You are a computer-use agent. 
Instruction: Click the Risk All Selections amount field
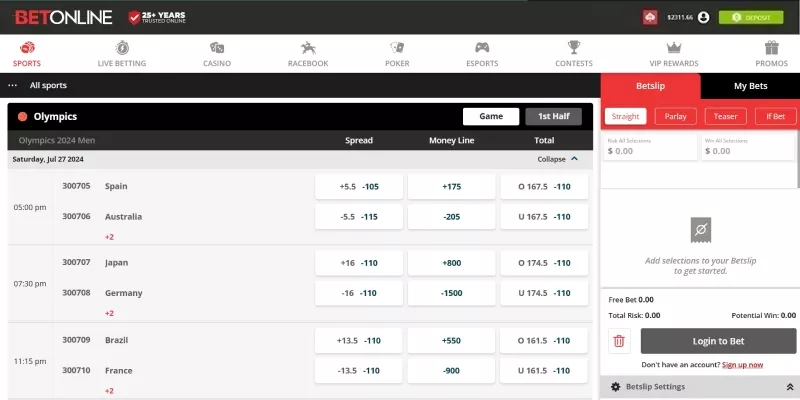(x=650, y=147)
